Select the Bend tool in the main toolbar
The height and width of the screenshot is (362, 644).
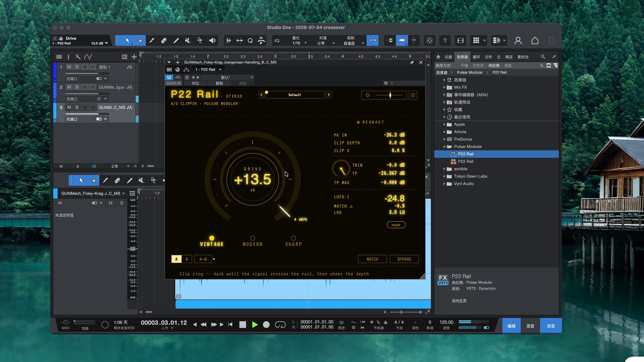click(200, 41)
